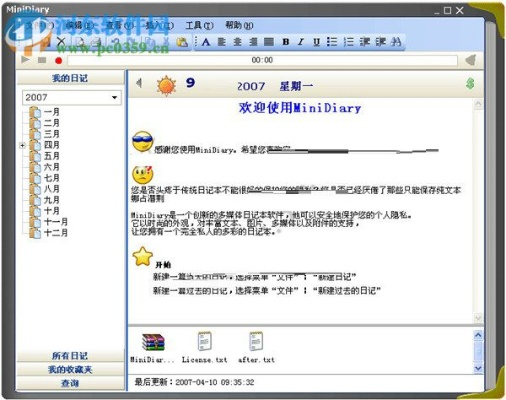Toggle underline formatting U
Viewport: 506px width, 400px height.
point(316,42)
